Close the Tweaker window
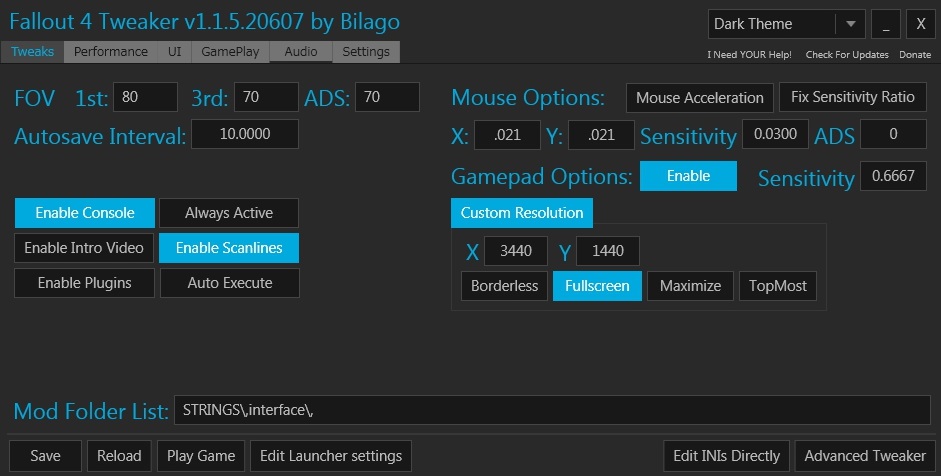The height and width of the screenshot is (476, 941). pyautogui.click(x=921, y=24)
